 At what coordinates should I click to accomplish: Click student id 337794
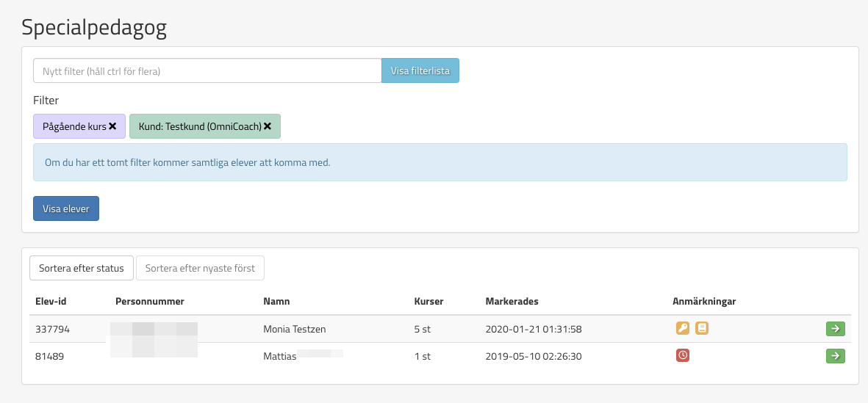tap(53, 329)
